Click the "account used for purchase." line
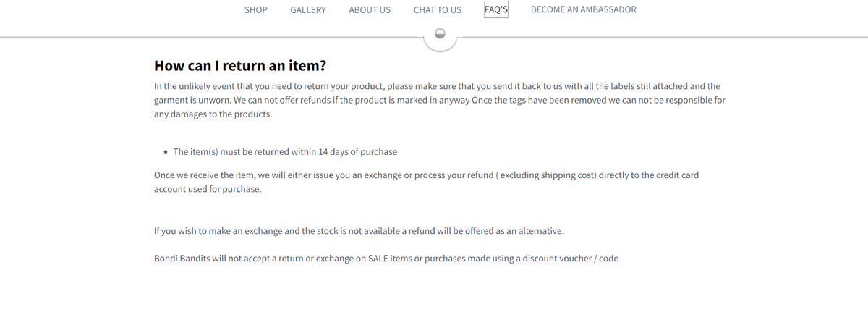Image resolution: width=868 pixels, height=315 pixels. [208, 189]
